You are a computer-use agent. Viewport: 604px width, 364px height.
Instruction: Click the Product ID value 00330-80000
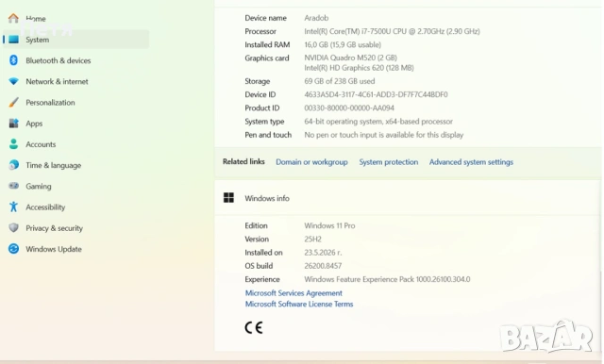349,108
